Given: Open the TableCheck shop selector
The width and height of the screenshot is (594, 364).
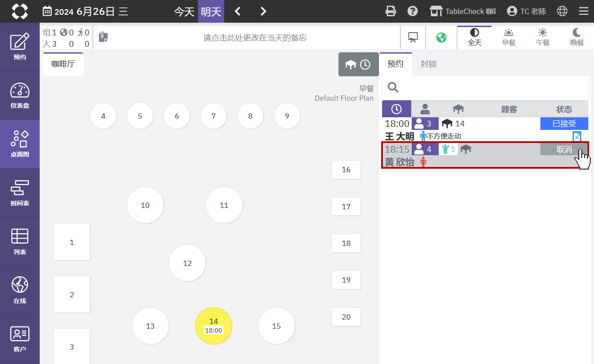Looking at the screenshot, I should coord(463,11).
